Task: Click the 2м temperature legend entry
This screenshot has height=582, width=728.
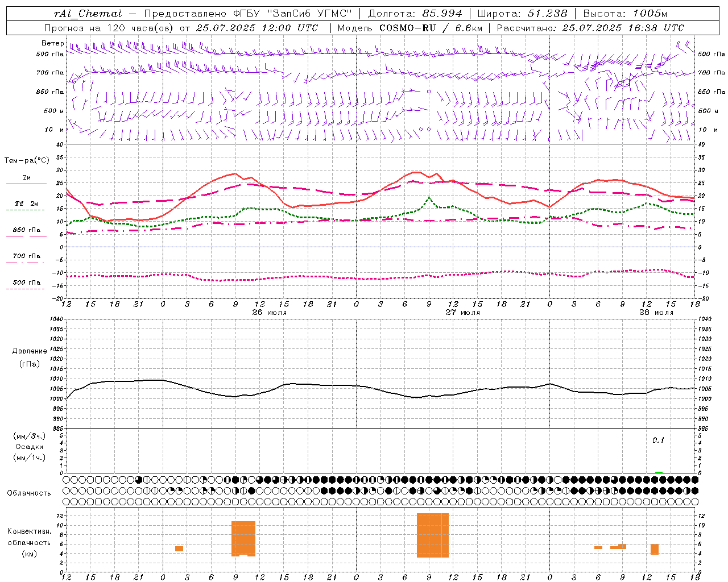Action: point(27,177)
